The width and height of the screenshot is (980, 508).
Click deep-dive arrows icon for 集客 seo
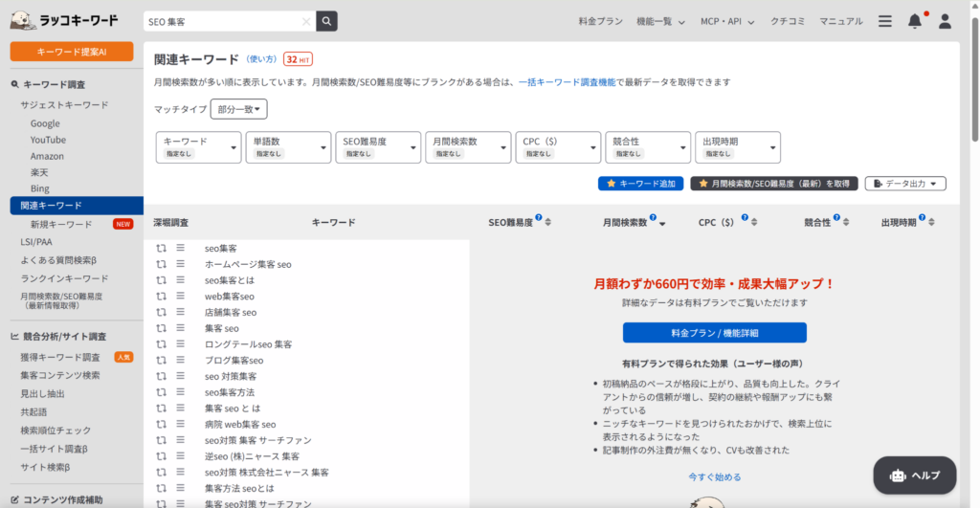pos(161,328)
